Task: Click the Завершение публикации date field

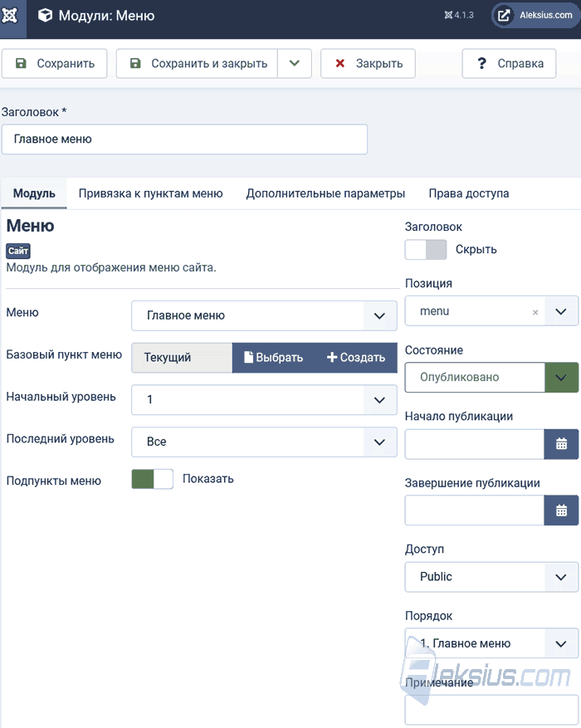Action: tap(474, 511)
